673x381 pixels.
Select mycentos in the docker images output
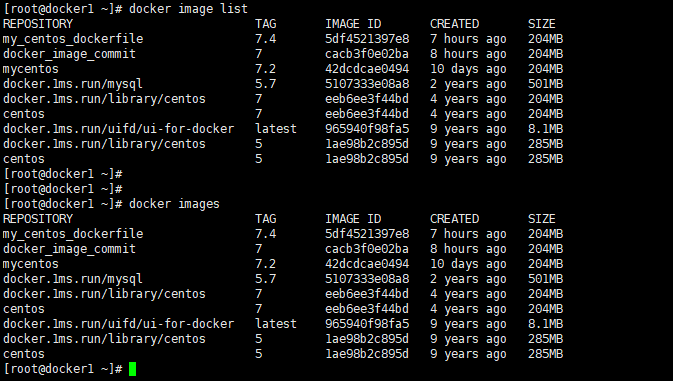(x=30, y=264)
